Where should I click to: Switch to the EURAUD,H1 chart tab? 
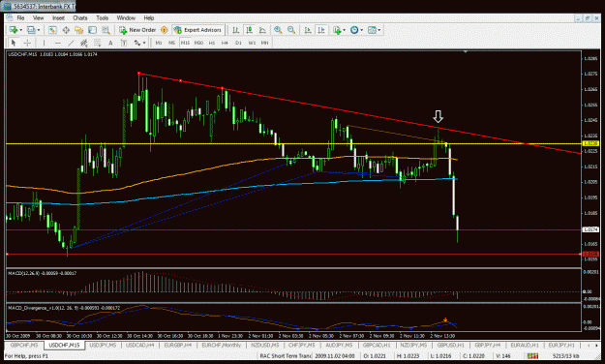tap(525, 345)
